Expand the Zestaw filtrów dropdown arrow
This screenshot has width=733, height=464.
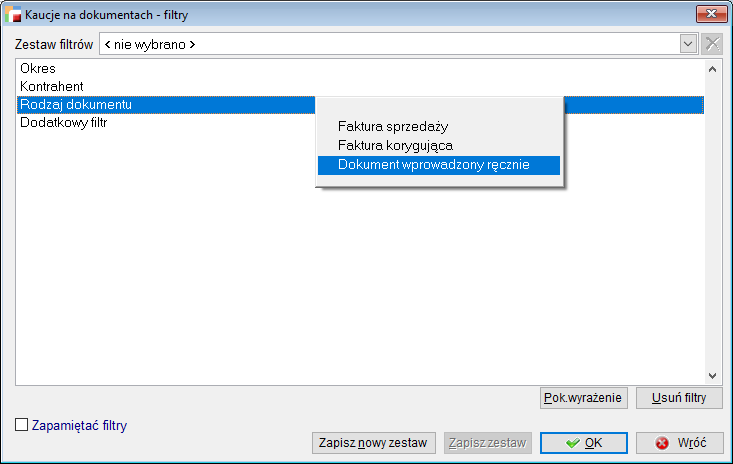[688, 44]
